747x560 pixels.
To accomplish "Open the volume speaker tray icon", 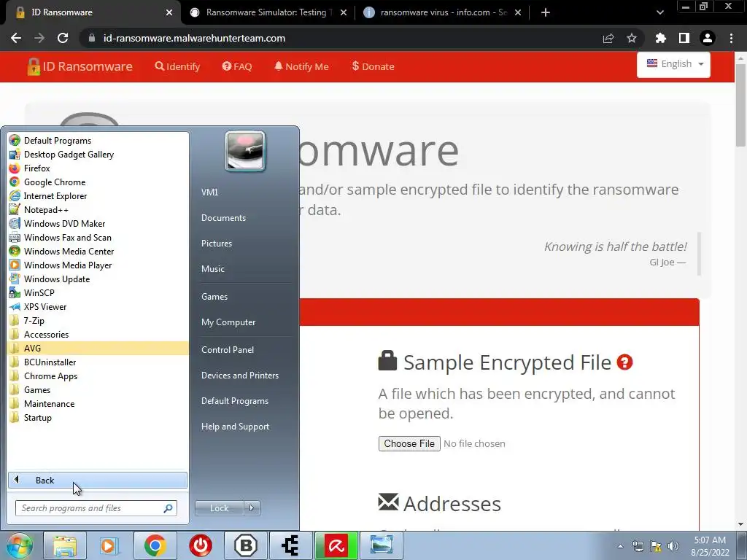I will [673, 546].
